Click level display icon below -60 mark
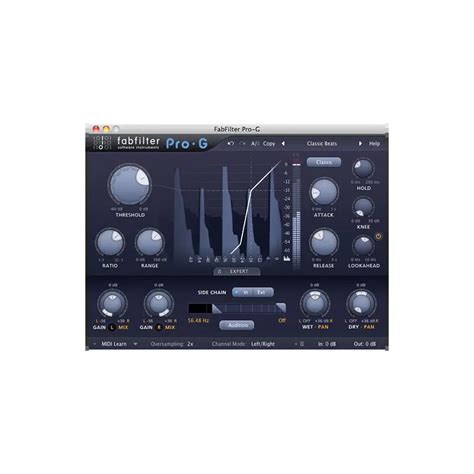474x474 pixels. pyautogui.click(x=287, y=258)
